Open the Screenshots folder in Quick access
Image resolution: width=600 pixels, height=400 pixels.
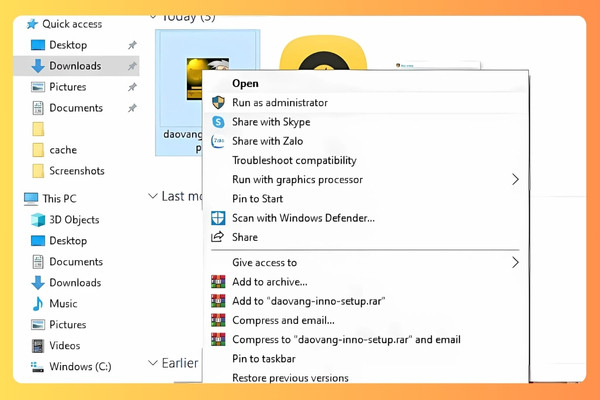(77, 171)
